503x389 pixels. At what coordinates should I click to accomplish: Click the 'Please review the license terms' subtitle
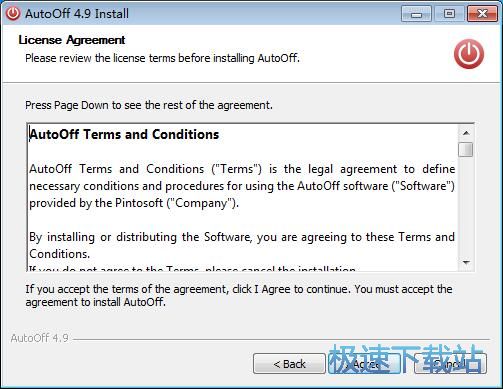pyautogui.click(x=162, y=58)
